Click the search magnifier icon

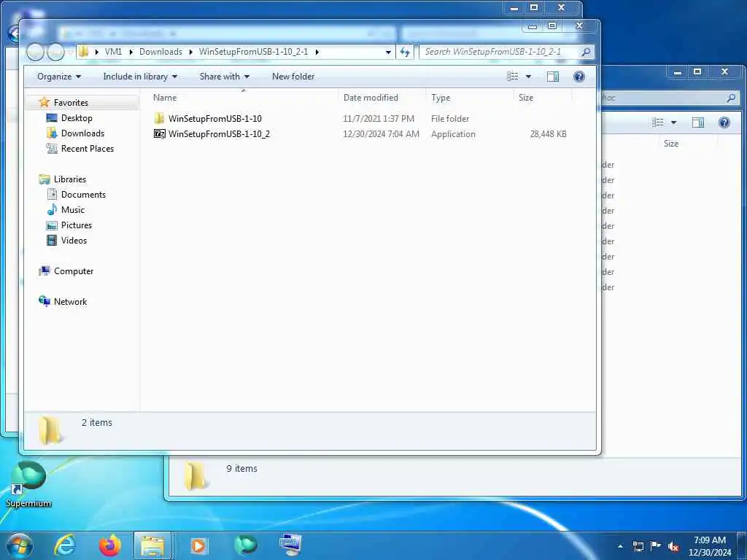pos(587,52)
